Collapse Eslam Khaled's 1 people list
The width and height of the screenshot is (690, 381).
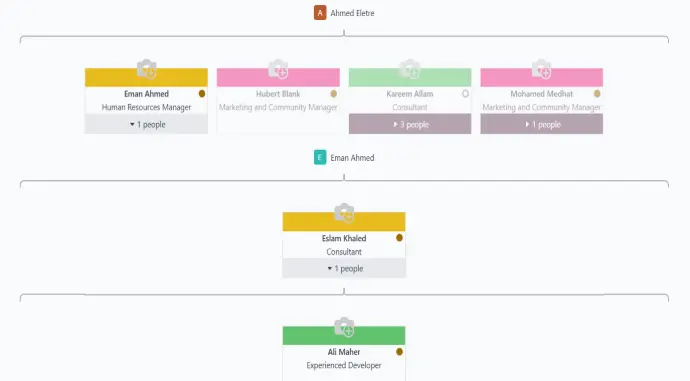pos(344,268)
